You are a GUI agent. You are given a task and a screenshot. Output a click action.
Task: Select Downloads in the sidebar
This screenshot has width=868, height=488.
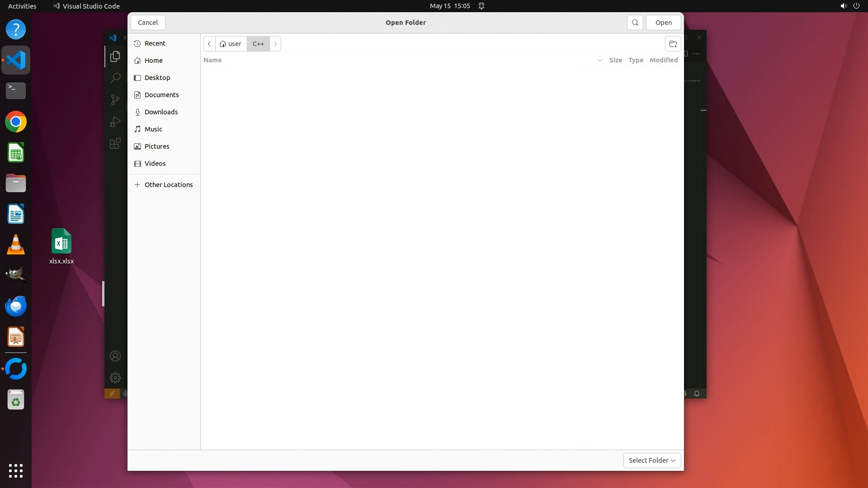(161, 112)
